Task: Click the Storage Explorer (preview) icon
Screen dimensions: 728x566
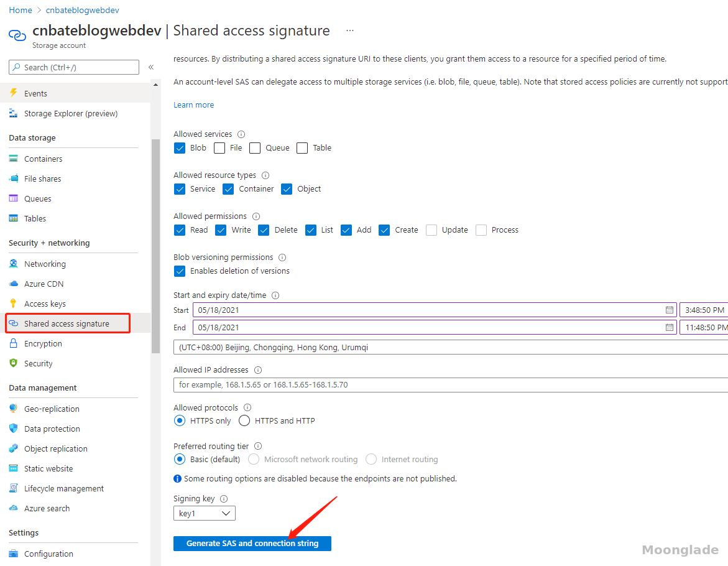Action: point(14,113)
